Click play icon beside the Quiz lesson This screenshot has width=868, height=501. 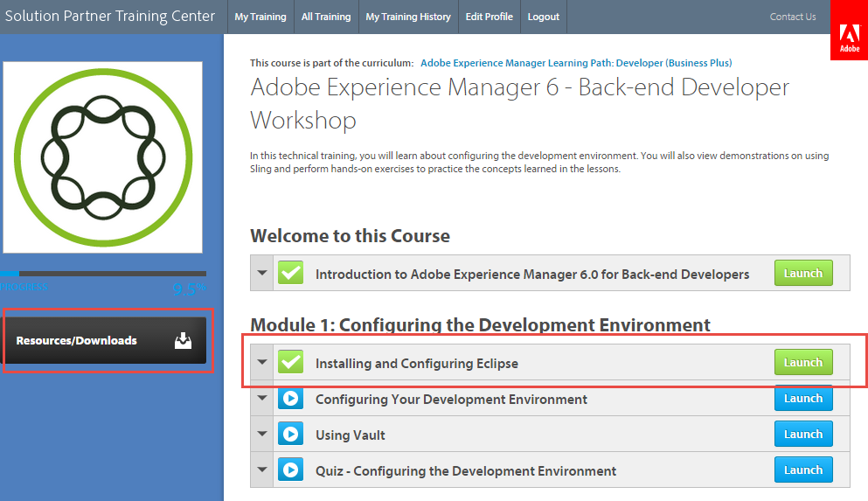click(291, 470)
